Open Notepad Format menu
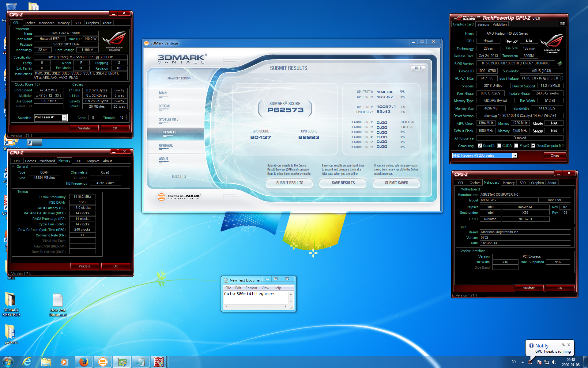Image resolution: width=588 pixels, height=368 pixels. [x=251, y=288]
